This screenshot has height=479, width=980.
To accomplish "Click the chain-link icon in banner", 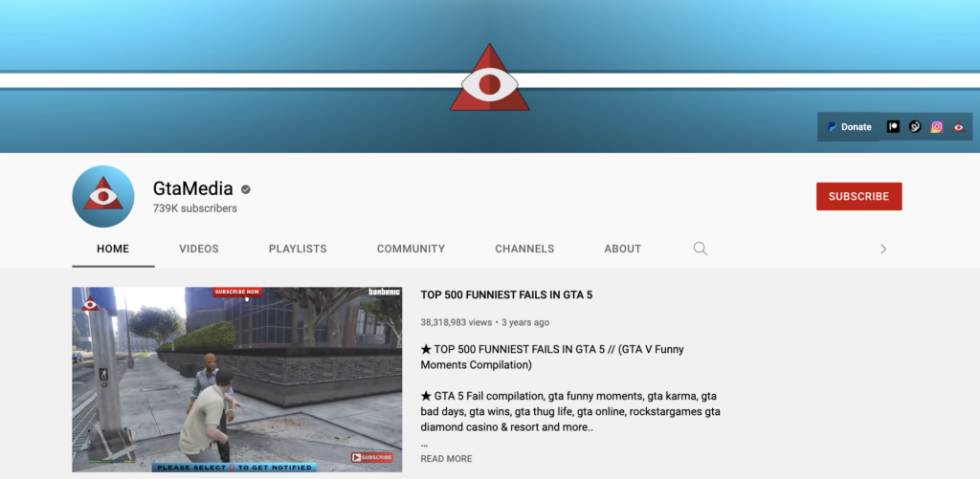I will click(x=915, y=127).
